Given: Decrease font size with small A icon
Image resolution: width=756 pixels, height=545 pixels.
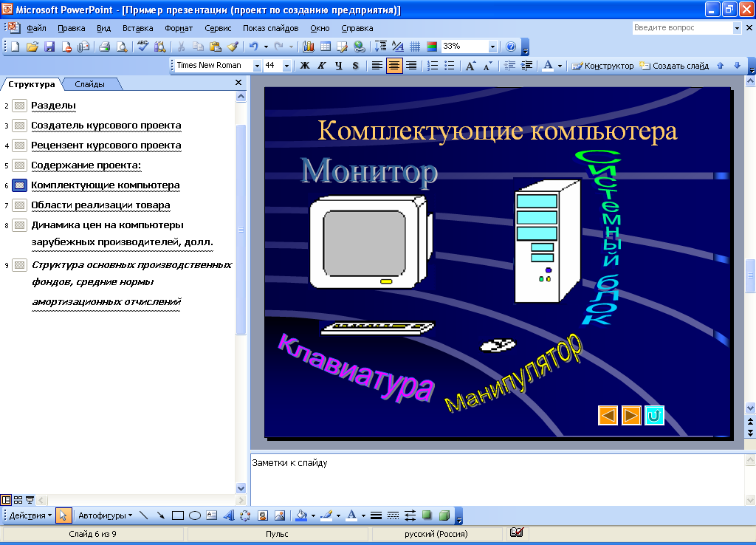Looking at the screenshot, I should pos(487,66).
